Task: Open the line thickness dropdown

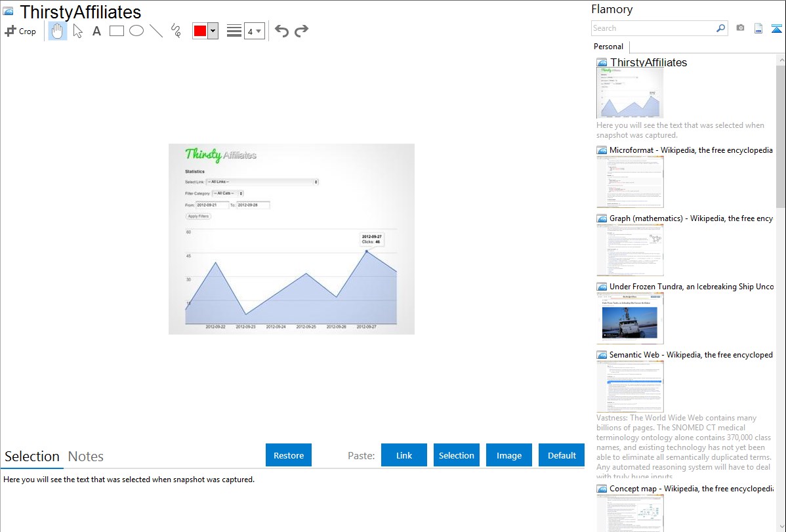Action: [254, 31]
